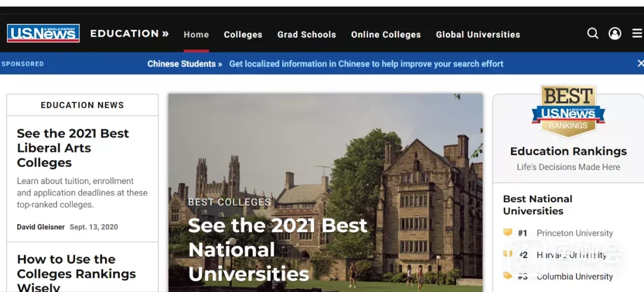Close the sponsored banner
This screenshot has width=644, height=292.
[x=640, y=63]
